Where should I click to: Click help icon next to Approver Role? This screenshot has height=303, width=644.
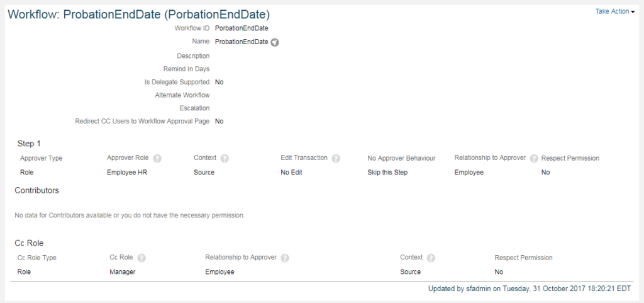tap(157, 158)
